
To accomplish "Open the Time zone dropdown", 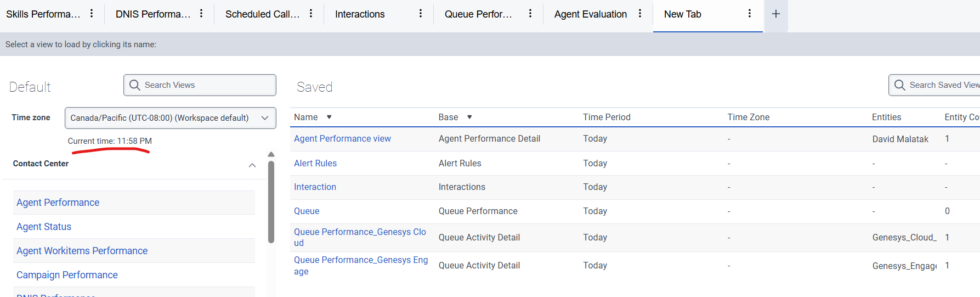I will pos(170,118).
